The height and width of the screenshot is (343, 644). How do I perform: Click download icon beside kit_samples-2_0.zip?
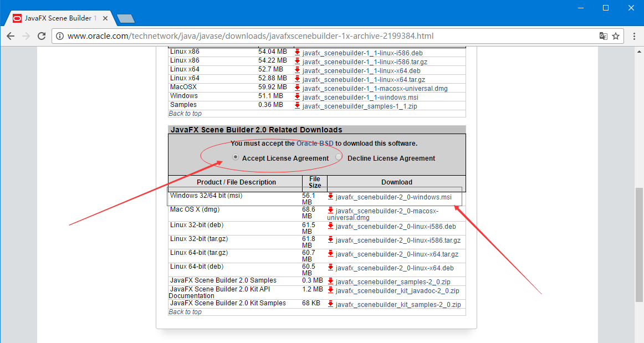click(x=331, y=304)
